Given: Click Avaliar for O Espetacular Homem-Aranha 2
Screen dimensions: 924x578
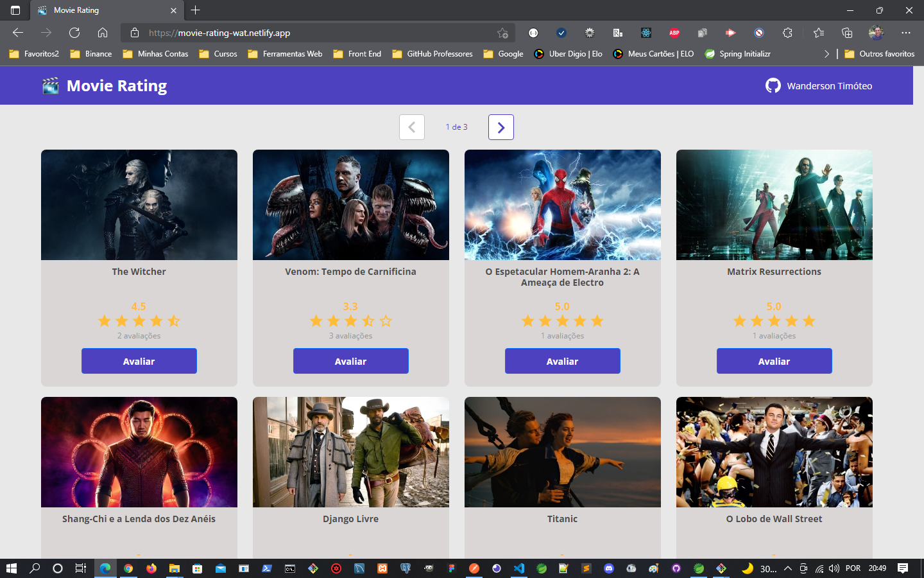Looking at the screenshot, I should click(x=563, y=361).
